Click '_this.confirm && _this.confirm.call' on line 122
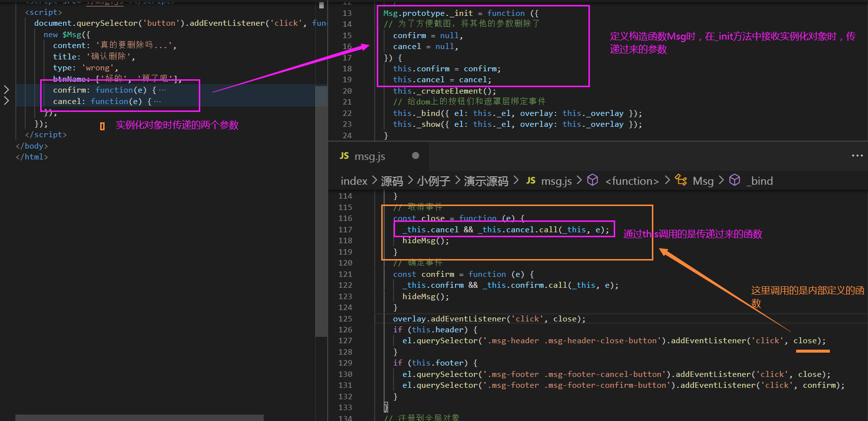The height and width of the screenshot is (421, 868). click(485, 285)
